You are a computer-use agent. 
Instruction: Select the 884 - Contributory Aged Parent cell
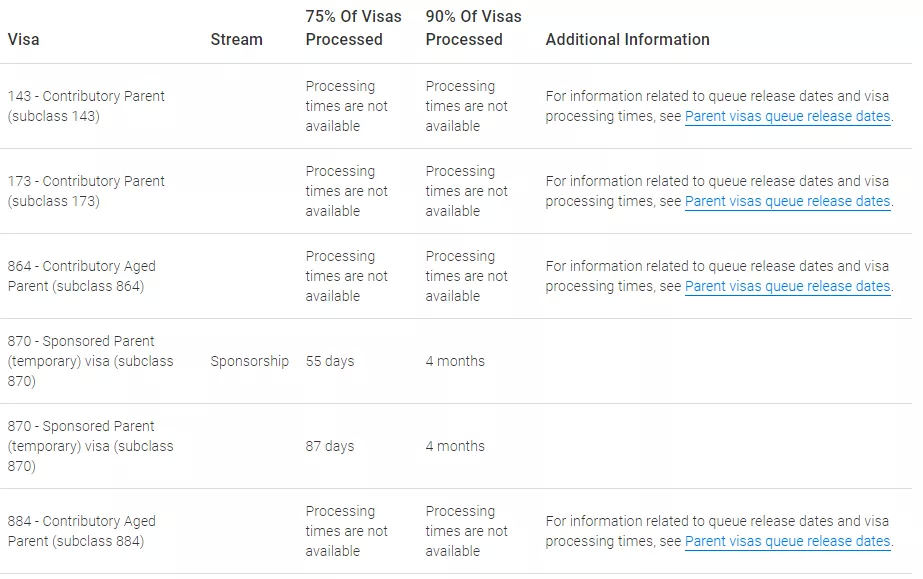pos(82,531)
